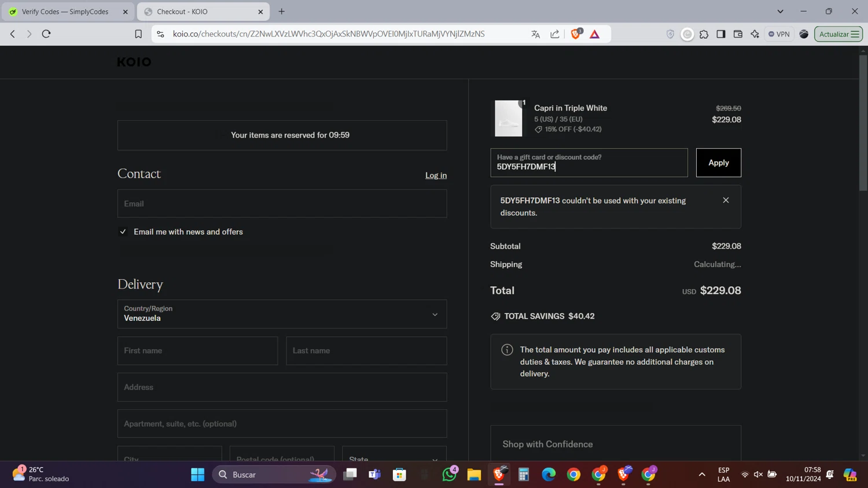This screenshot has height=488, width=868.
Task: Click the taskbar Buscar search box
Action: [x=274, y=475]
